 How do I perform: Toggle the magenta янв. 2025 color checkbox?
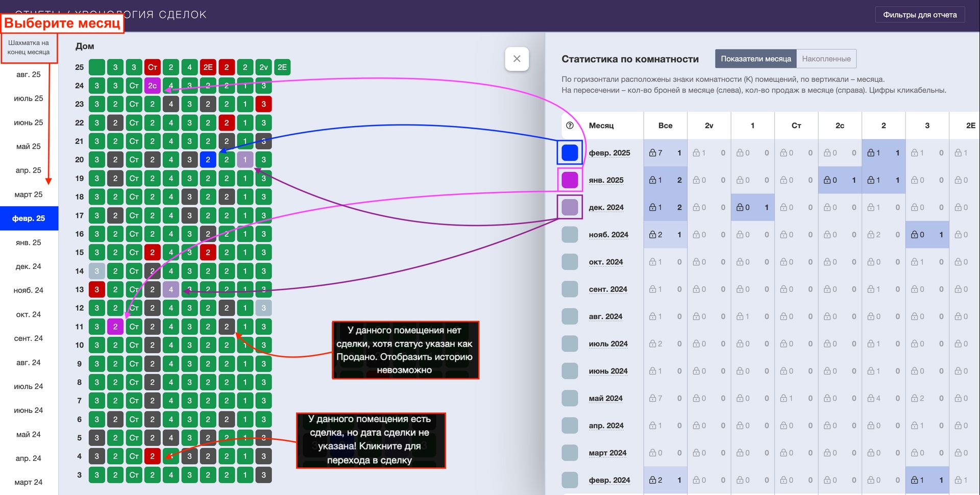click(570, 180)
